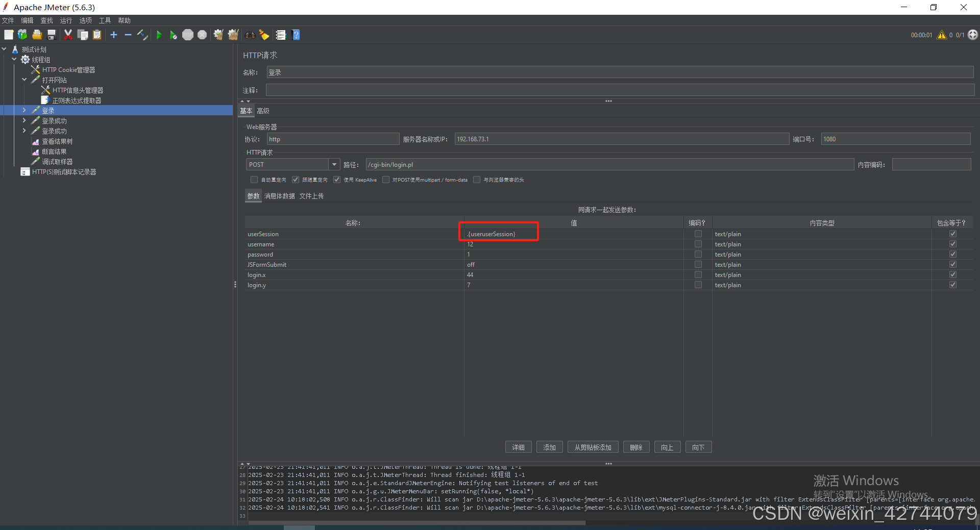Screen dimensions: 980x530
Task: Select the 查看结果树 listener node
Action: coord(57,141)
